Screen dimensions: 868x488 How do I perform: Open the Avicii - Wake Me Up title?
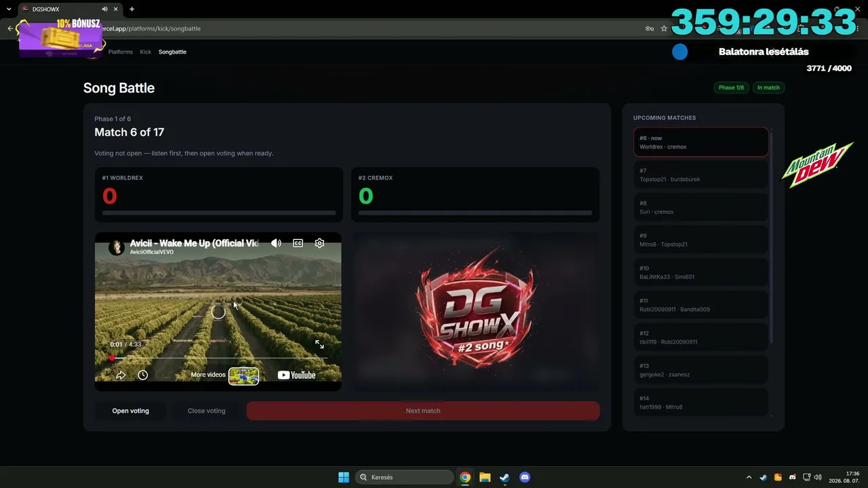point(194,243)
